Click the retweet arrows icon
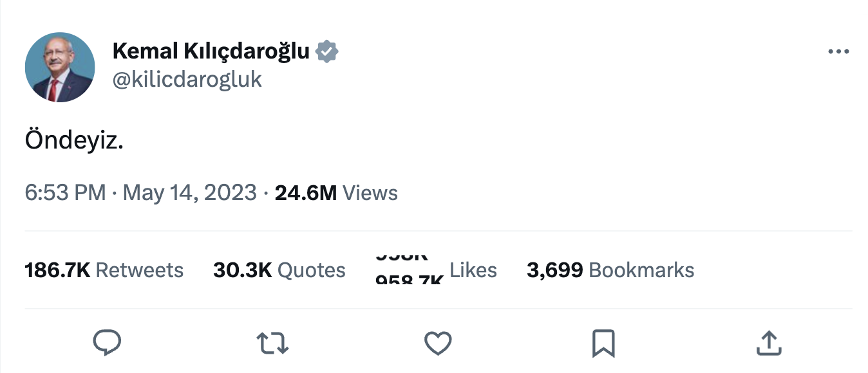Image resolution: width=868 pixels, height=373 pixels. pyautogui.click(x=272, y=343)
